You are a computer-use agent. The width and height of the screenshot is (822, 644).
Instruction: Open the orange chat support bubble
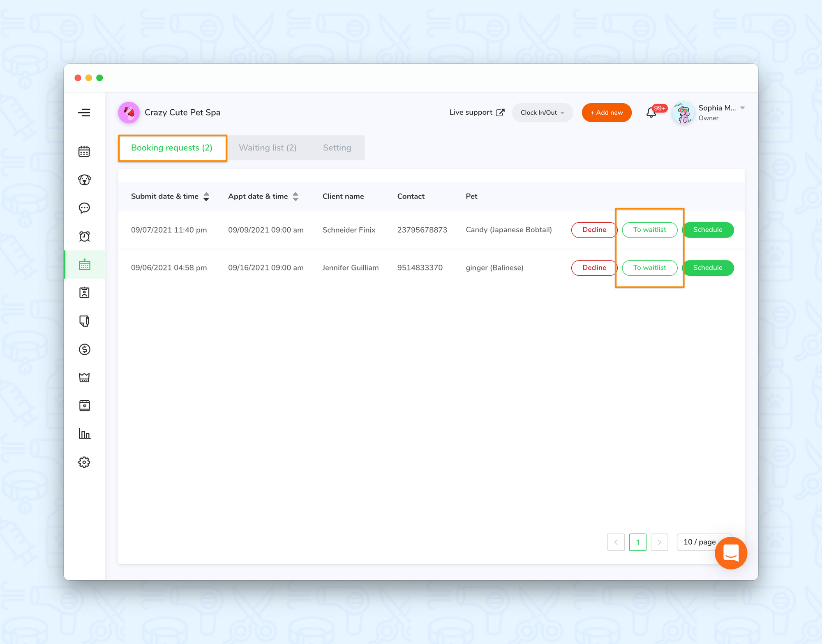731,553
